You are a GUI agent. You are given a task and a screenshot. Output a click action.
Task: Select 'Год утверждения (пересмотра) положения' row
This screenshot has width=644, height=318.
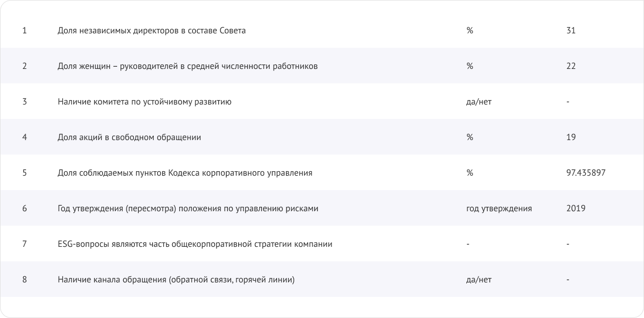point(322,208)
